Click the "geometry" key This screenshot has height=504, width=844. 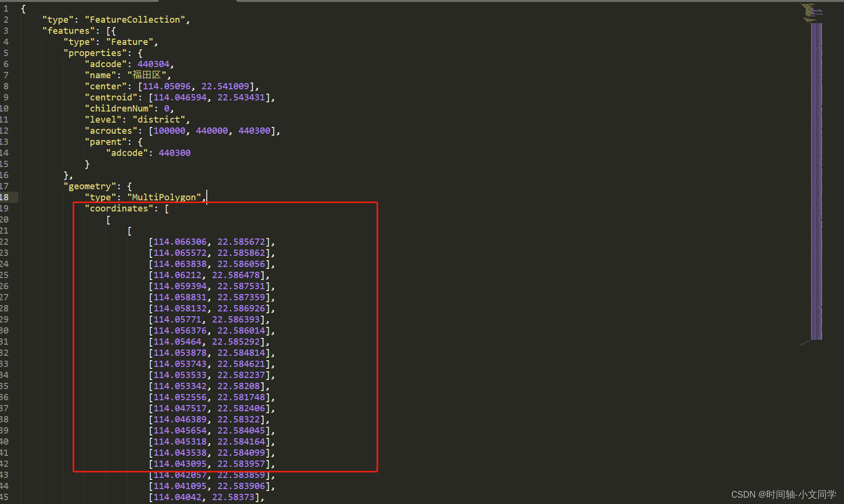click(x=89, y=186)
